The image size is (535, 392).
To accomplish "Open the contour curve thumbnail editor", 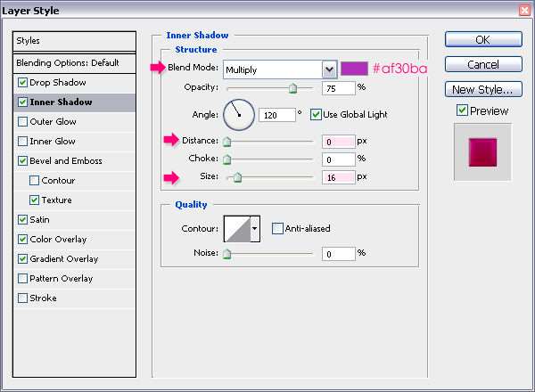I will (237, 229).
